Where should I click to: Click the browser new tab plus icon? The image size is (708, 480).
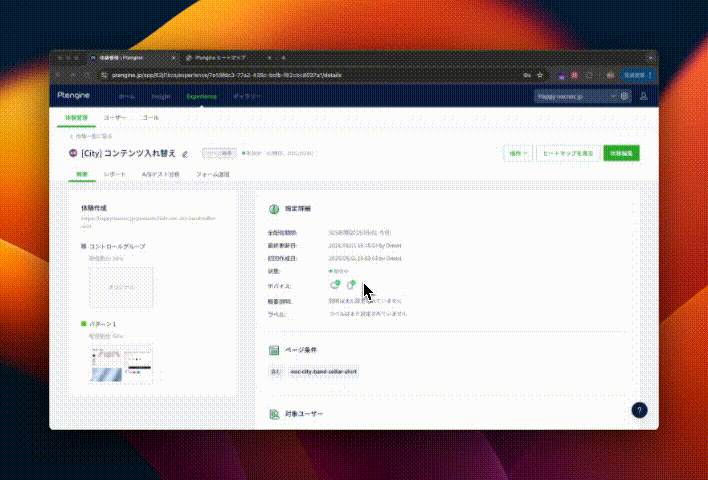pyautogui.click(x=283, y=58)
